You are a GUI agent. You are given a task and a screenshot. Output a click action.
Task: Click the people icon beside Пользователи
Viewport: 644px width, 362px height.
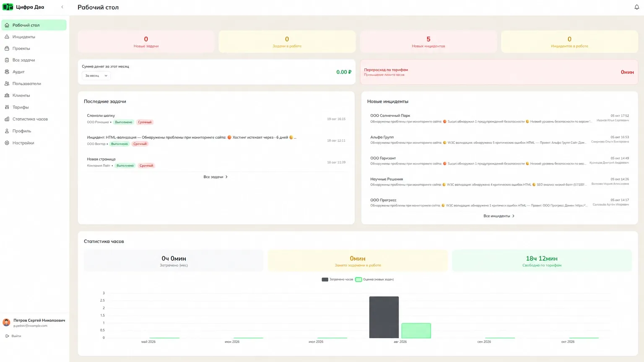7,83
